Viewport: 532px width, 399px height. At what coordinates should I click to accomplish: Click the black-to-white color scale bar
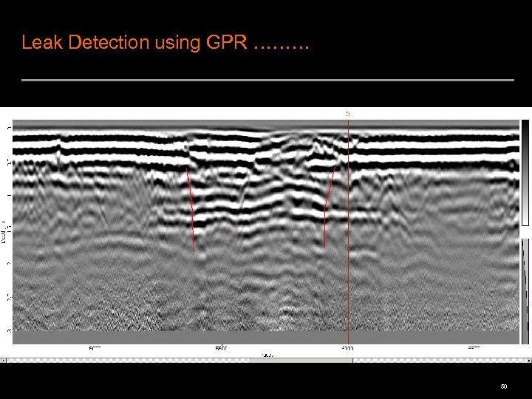coord(525,172)
